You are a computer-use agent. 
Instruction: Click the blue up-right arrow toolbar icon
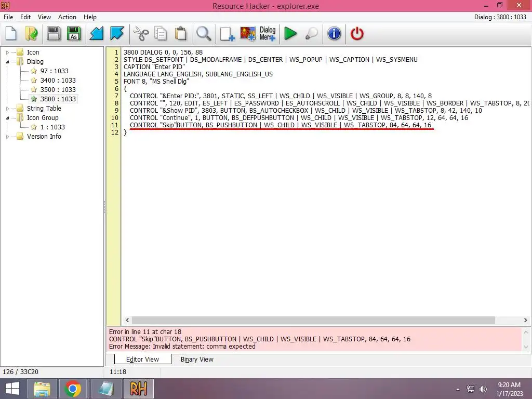[x=117, y=34]
